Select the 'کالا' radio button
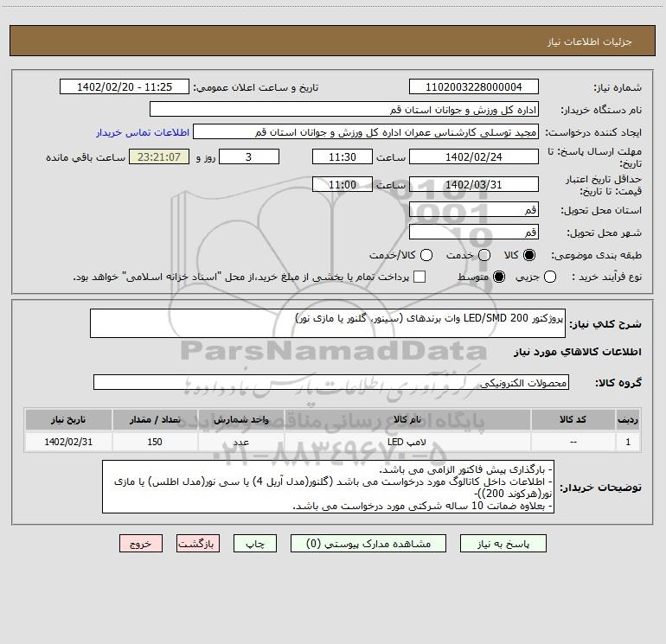Screen dimensions: 666x644 pyautogui.click(x=529, y=255)
